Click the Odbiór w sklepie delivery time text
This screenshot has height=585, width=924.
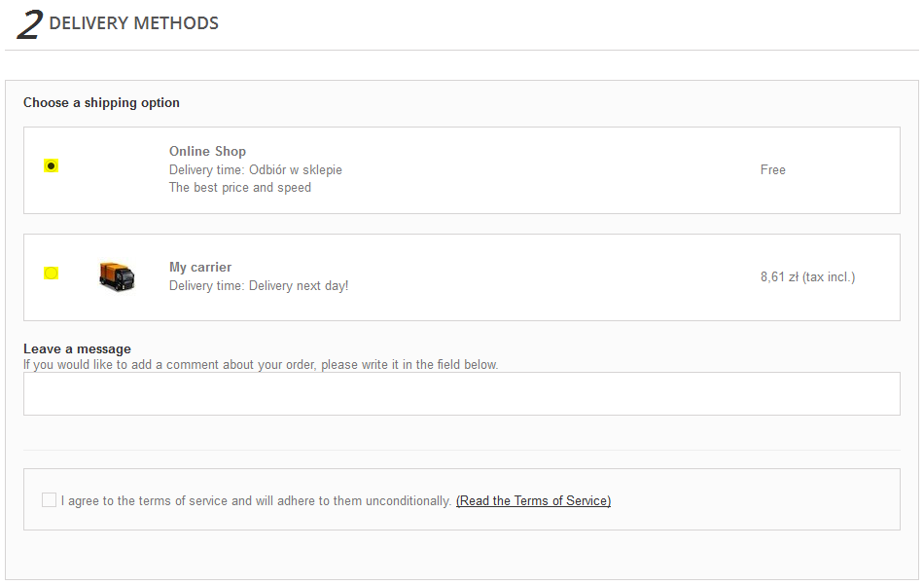point(295,169)
